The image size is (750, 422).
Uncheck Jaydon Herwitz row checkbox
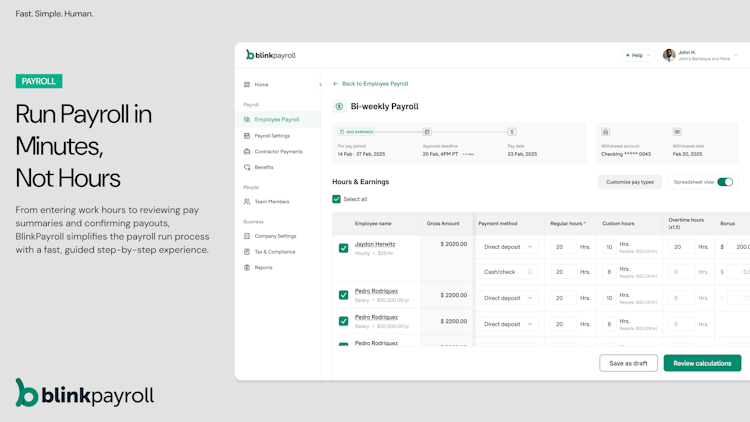point(343,248)
